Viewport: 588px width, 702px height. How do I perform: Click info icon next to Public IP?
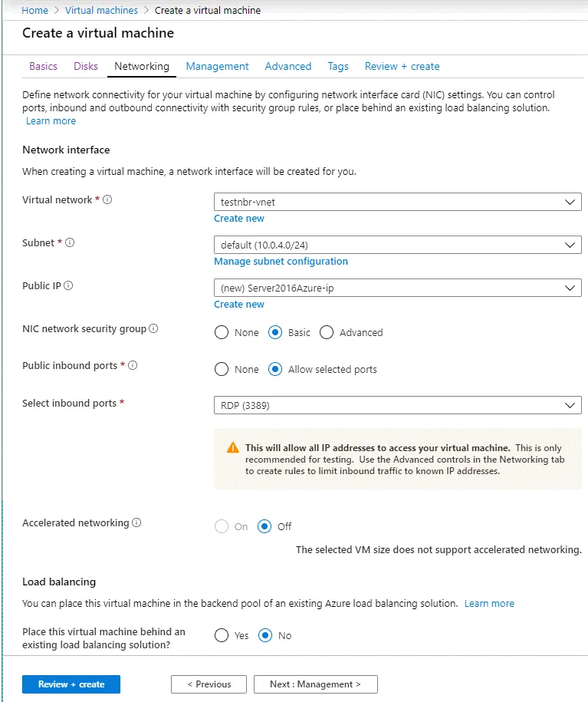[x=68, y=286]
